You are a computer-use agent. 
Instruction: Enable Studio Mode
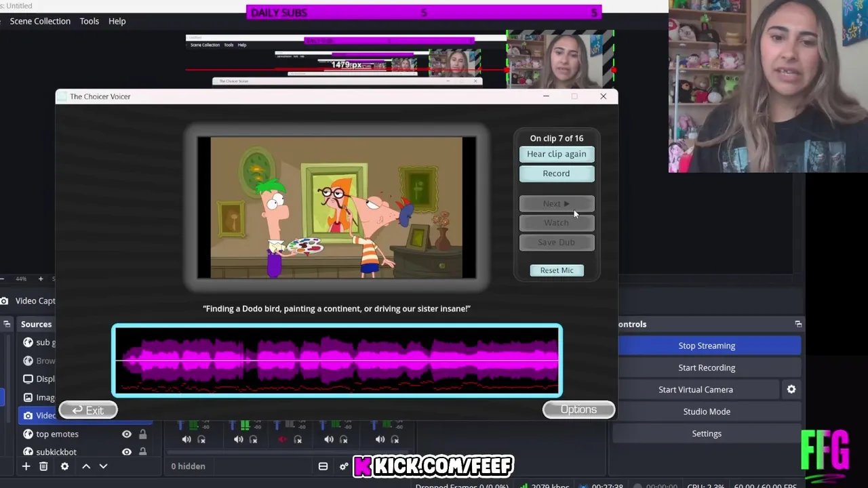click(x=707, y=411)
